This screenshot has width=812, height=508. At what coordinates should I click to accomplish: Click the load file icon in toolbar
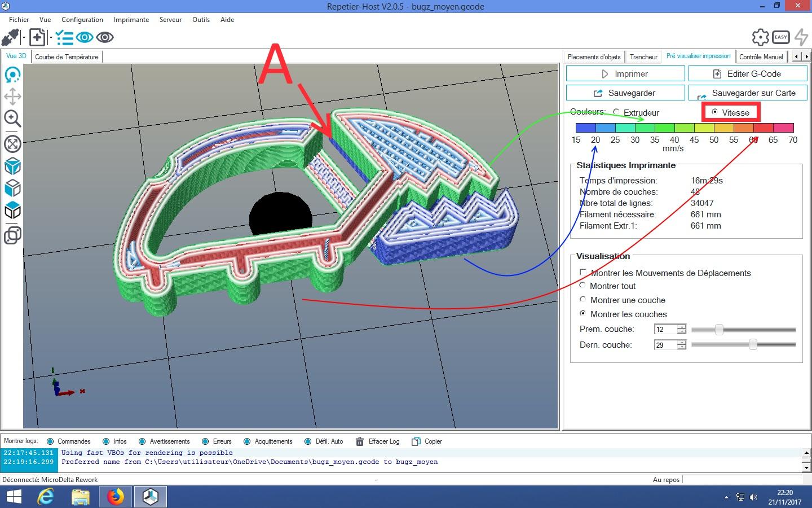pyautogui.click(x=37, y=38)
